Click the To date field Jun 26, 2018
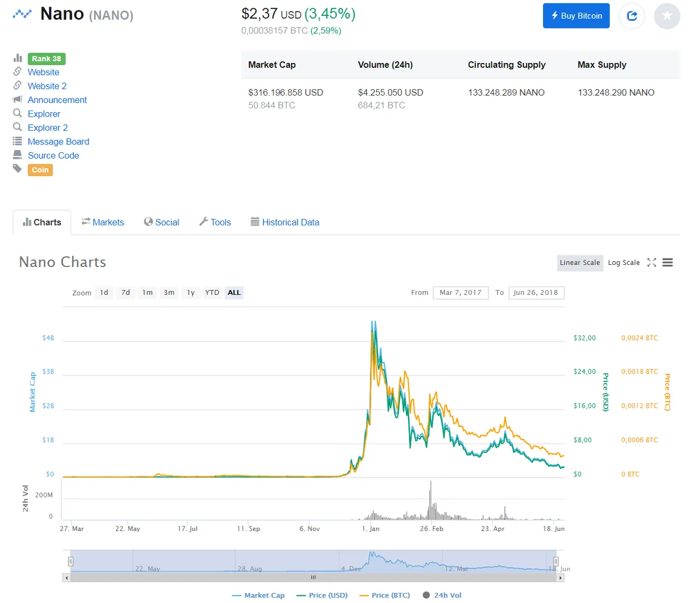This screenshot has height=603, width=700. (536, 293)
